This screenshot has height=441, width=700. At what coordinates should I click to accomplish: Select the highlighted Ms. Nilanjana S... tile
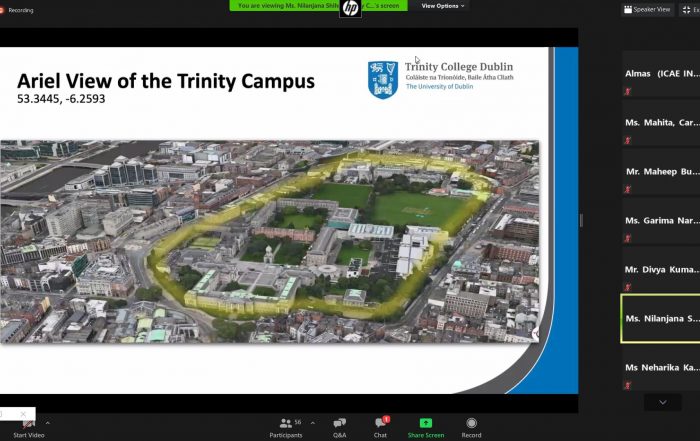click(x=661, y=319)
